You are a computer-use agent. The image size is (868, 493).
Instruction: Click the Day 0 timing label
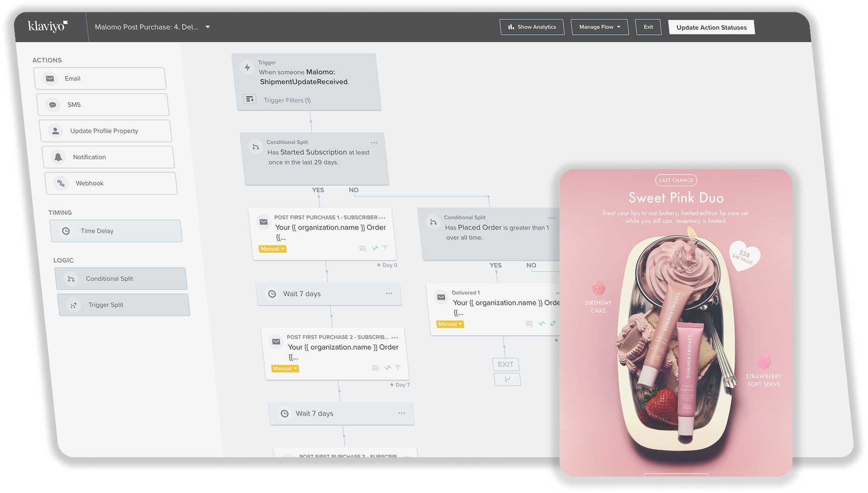tap(387, 265)
